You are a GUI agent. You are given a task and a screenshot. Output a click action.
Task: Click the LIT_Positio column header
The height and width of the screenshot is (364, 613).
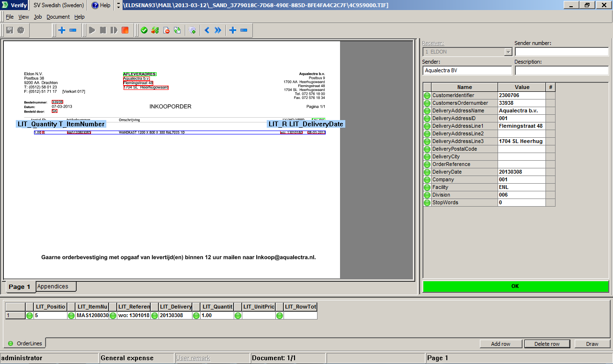pyautogui.click(x=50, y=307)
